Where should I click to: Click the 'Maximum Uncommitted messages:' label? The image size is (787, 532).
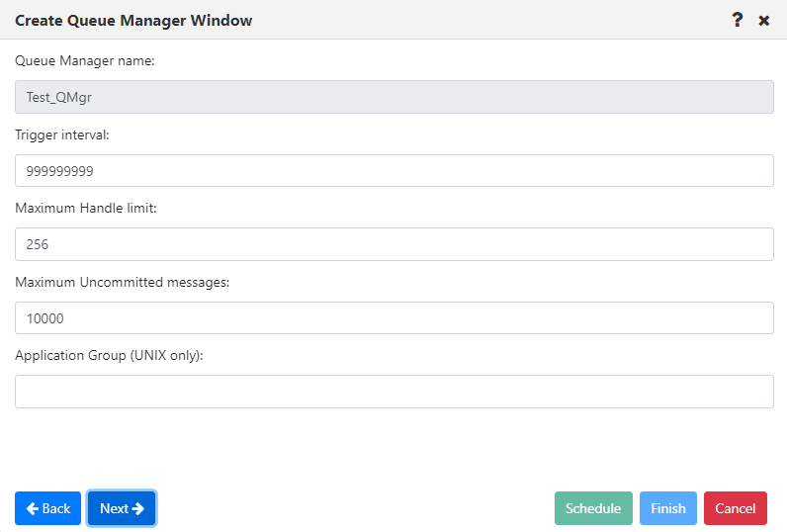click(x=122, y=282)
